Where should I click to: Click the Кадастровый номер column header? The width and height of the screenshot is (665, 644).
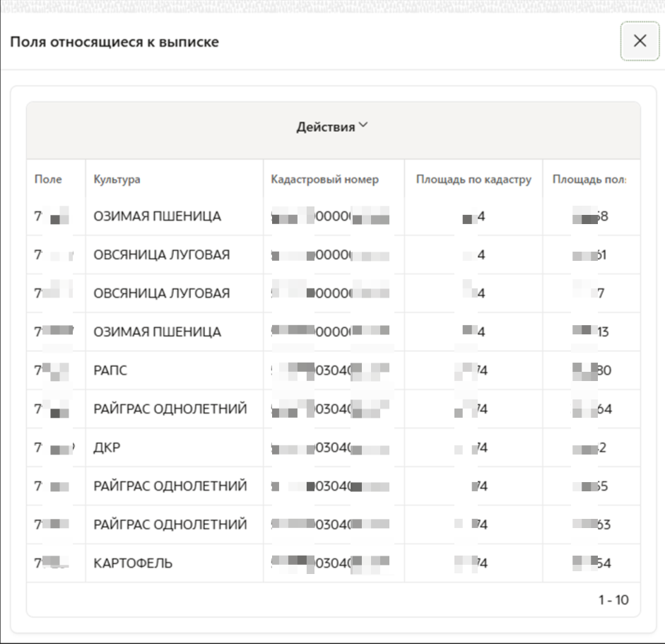(324, 179)
